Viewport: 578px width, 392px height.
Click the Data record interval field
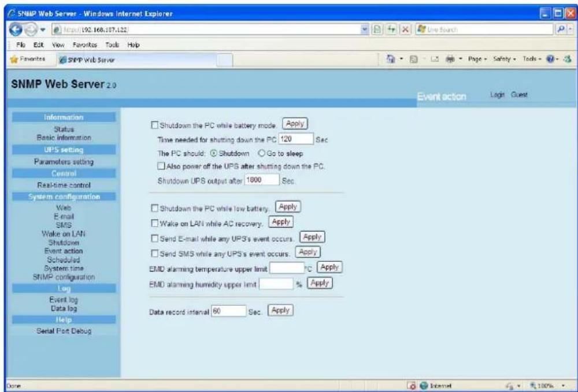(228, 311)
